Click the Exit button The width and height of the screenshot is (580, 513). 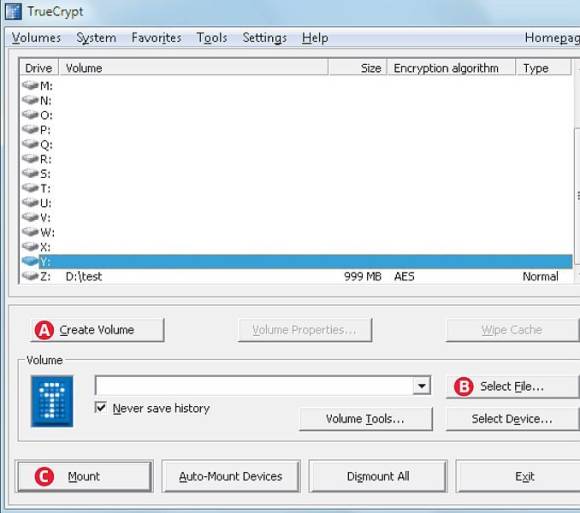click(x=518, y=476)
